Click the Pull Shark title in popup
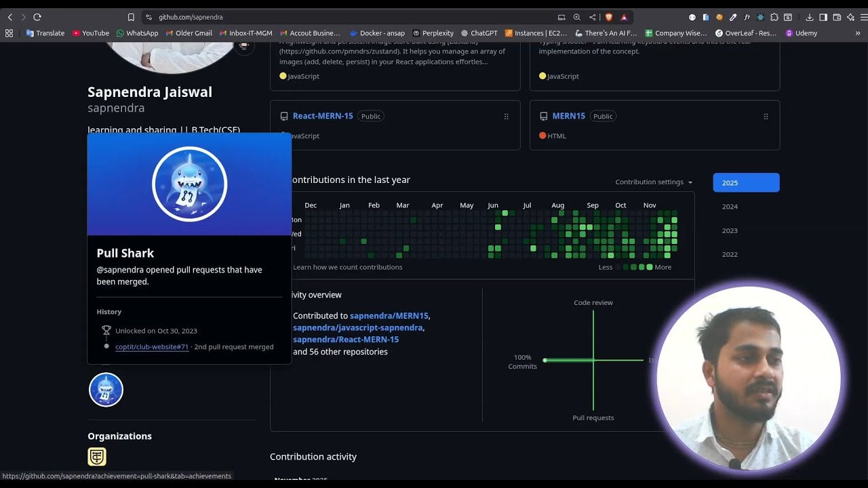 click(x=125, y=253)
